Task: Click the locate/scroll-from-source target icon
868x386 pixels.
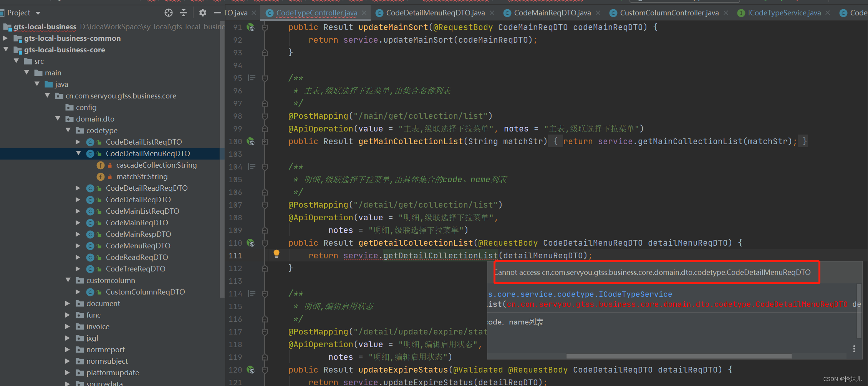Action: point(169,13)
